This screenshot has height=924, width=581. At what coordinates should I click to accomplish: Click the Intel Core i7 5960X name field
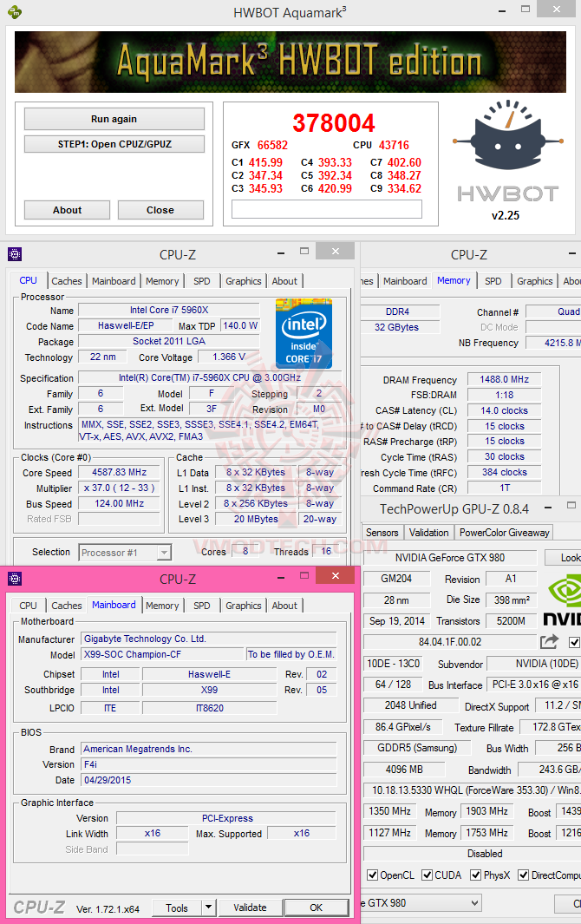click(x=169, y=310)
